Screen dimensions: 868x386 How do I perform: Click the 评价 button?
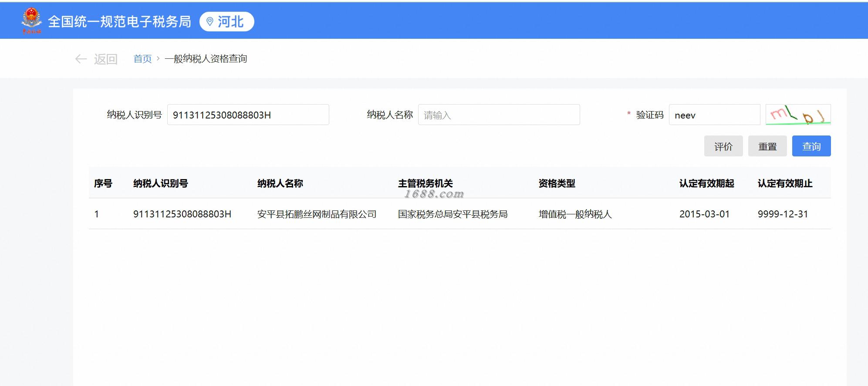coord(723,146)
